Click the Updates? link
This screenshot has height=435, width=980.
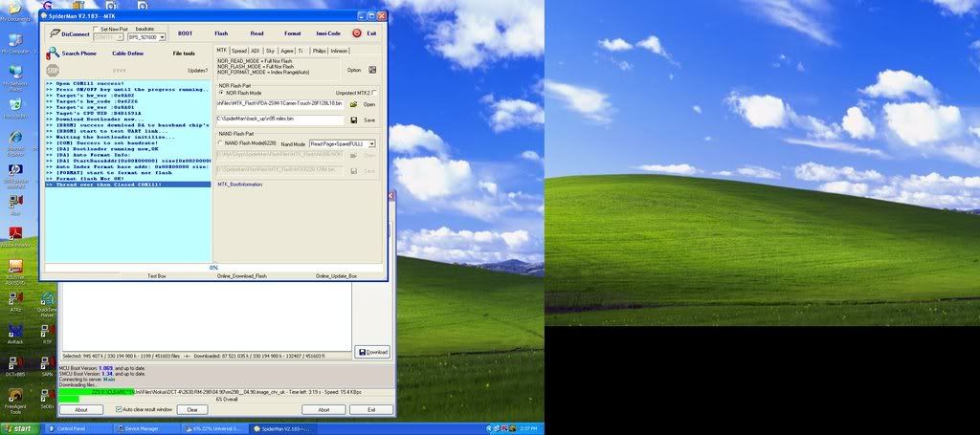point(197,71)
